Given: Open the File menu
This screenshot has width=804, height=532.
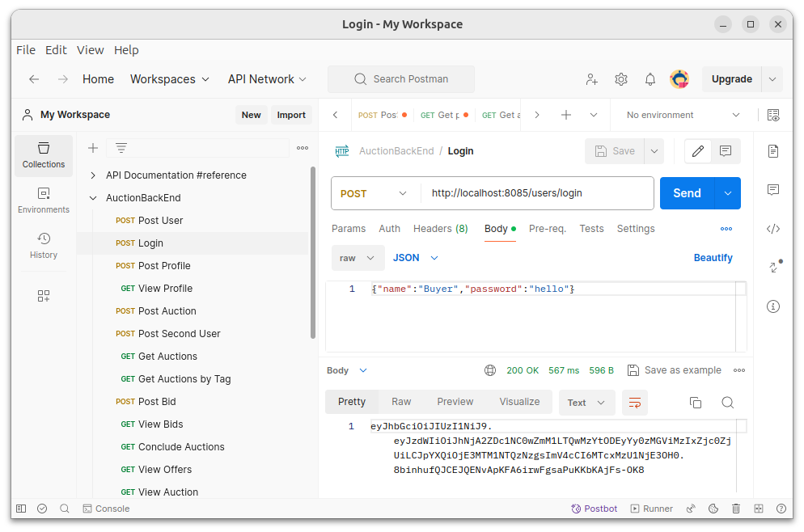Looking at the screenshot, I should pos(26,49).
